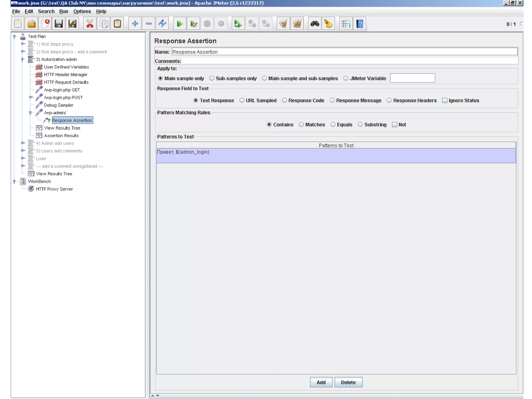Click the green Start run toolbar icon
The width and height of the screenshot is (532, 399).
click(179, 24)
